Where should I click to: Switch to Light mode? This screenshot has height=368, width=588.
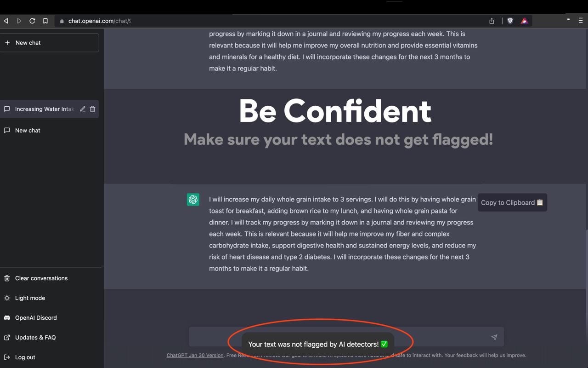coord(30,298)
